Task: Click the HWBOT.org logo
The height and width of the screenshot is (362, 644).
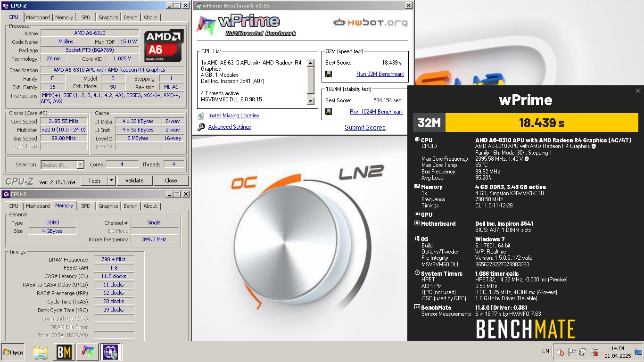Action: [370, 22]
